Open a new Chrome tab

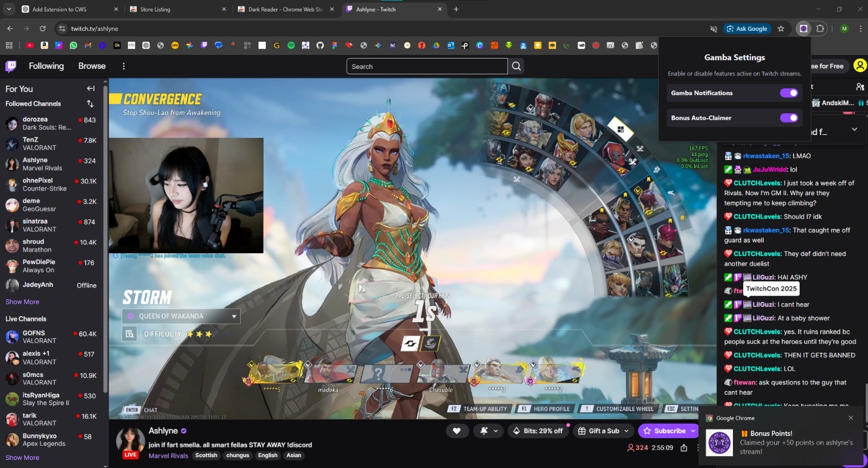456,9
